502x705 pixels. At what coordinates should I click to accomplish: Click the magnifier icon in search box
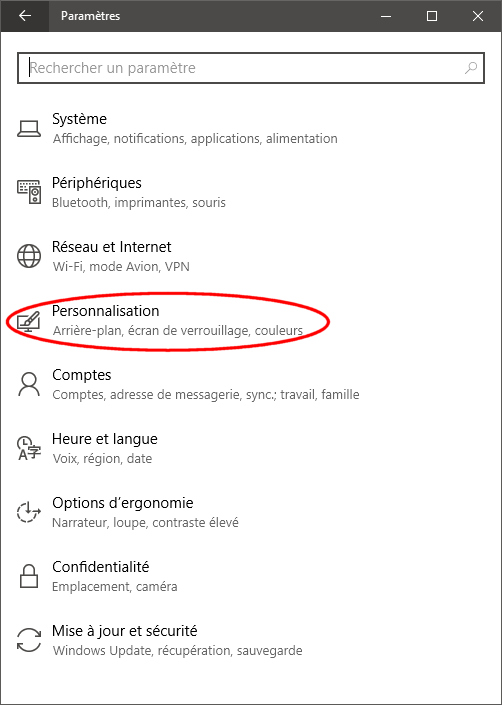(471, 68)
